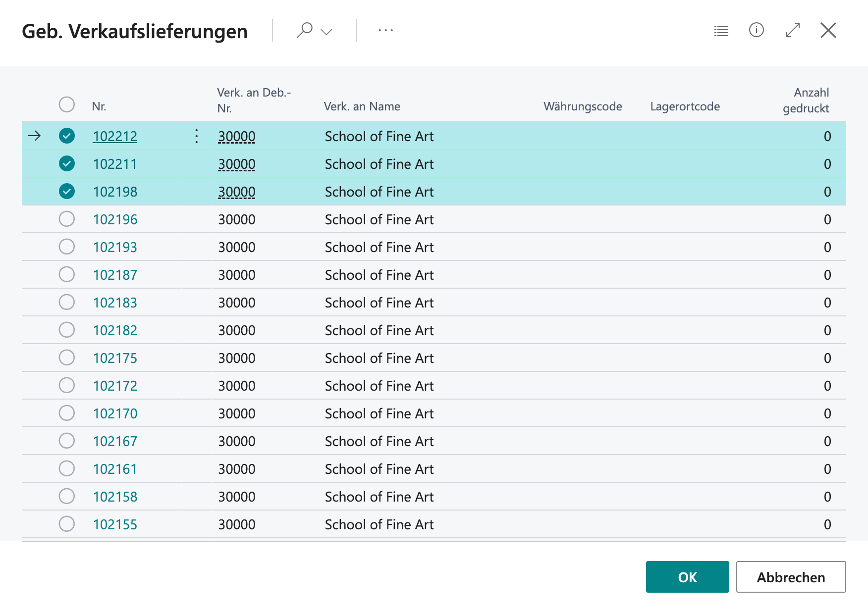Image resolution: width=868 pixels, height=612 pixels.
Task: Select row 102182 checkbox
Action: click(67, 330)
